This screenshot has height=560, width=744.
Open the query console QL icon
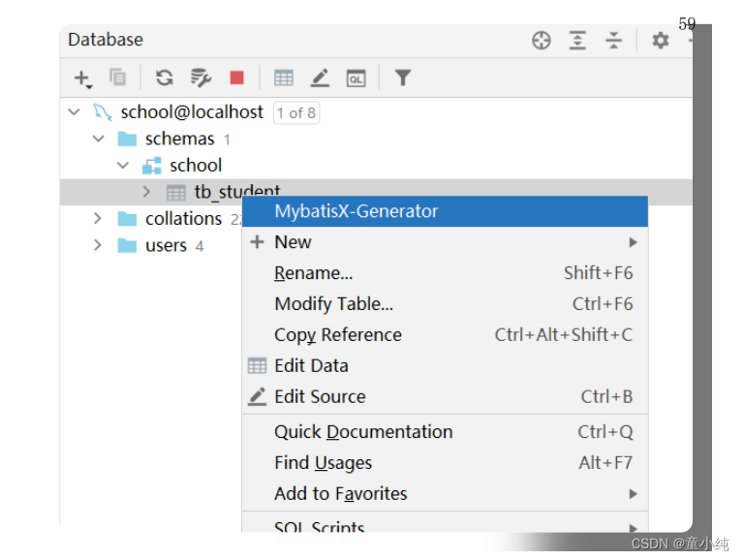pyautogui.click(x=356, y=78)
